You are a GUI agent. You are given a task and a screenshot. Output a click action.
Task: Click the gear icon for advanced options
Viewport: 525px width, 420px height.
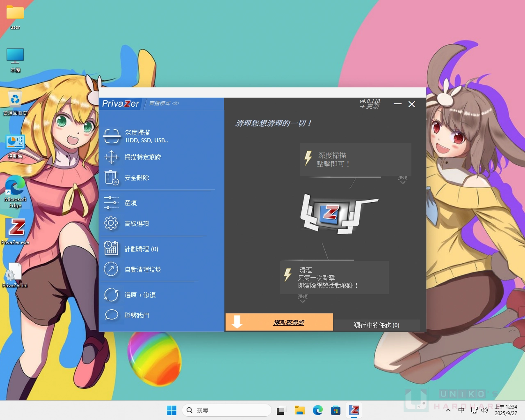pos(111,223)
